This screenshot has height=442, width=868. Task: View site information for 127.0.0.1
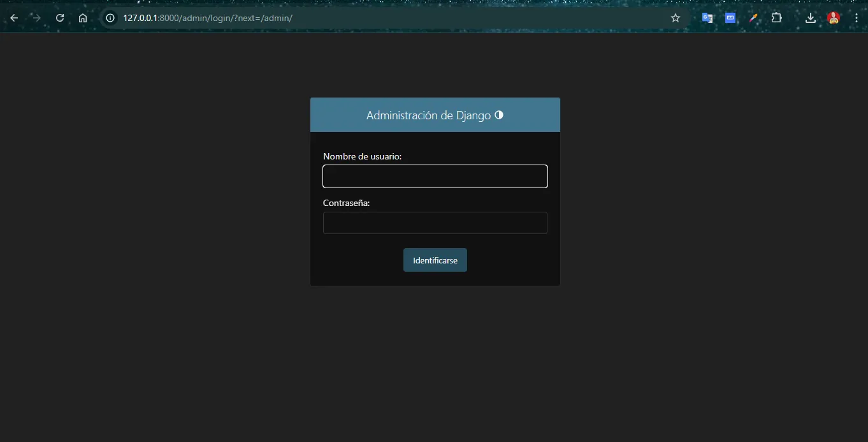click(110, 18)
